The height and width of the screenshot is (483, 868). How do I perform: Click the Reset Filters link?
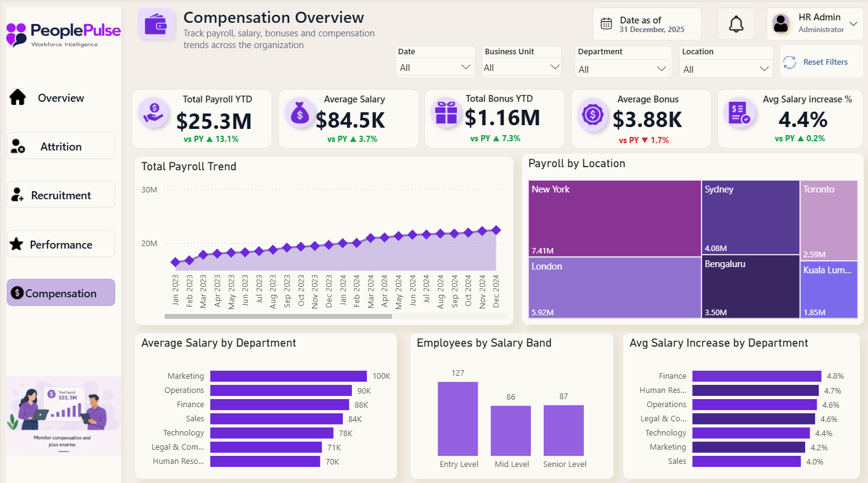pos(825,62)
